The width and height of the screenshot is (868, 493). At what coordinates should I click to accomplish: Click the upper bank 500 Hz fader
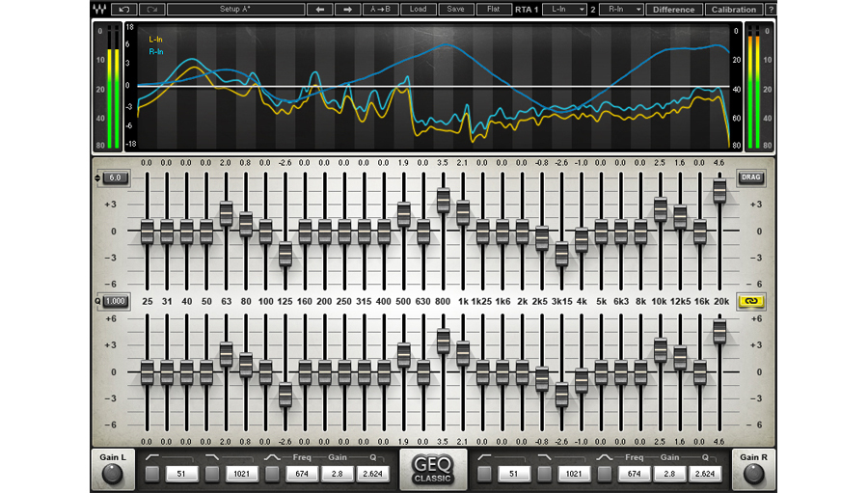point(403,214)
